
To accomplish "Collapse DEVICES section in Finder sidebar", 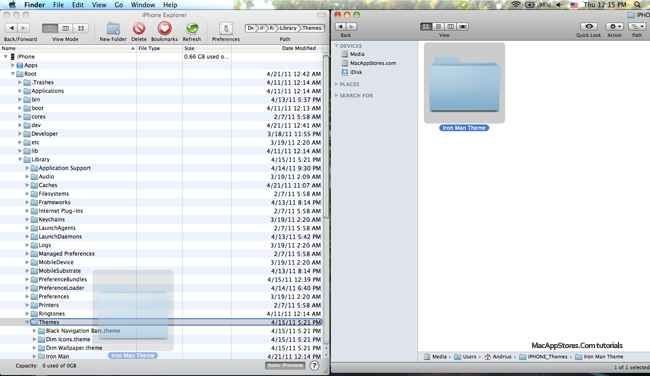I will coord(337,46).
